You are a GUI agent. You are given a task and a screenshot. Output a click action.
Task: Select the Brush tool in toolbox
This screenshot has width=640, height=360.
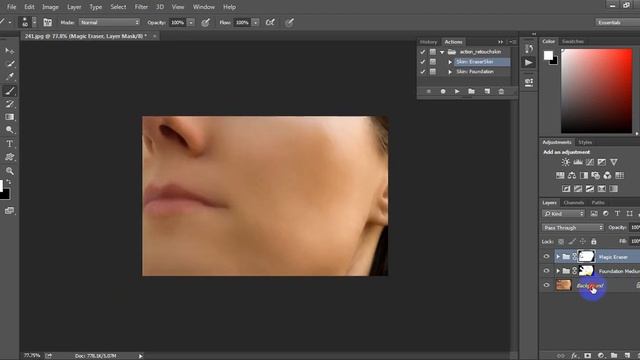click(x=10, y=91)
